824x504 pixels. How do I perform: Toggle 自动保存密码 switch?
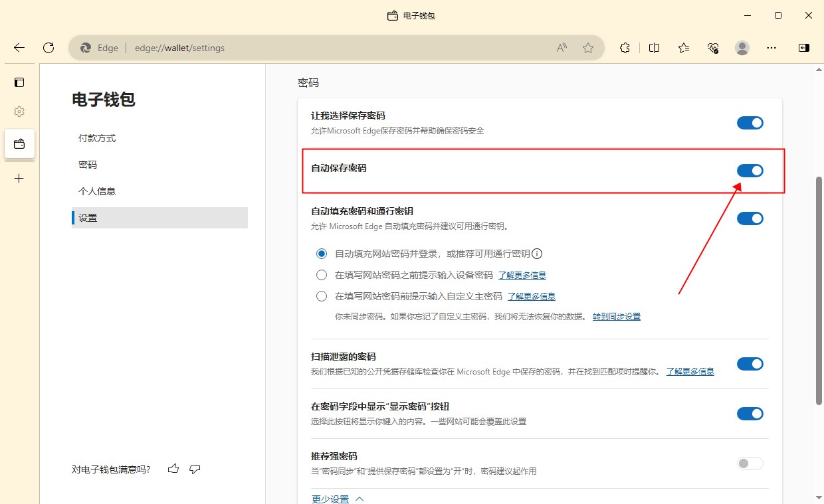750,171
